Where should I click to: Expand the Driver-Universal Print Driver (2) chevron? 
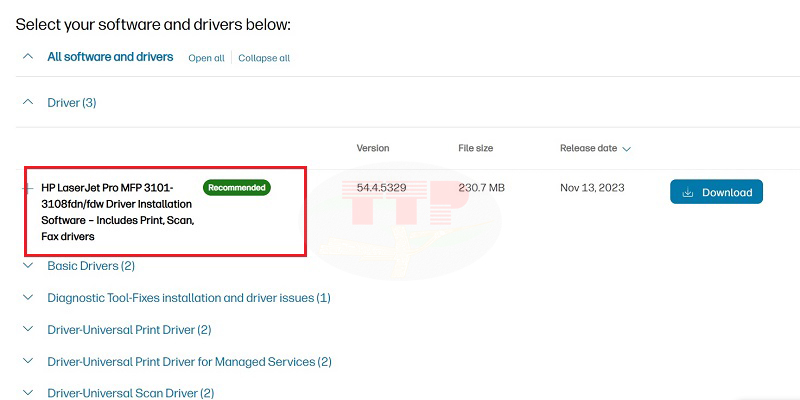(29, 329)
